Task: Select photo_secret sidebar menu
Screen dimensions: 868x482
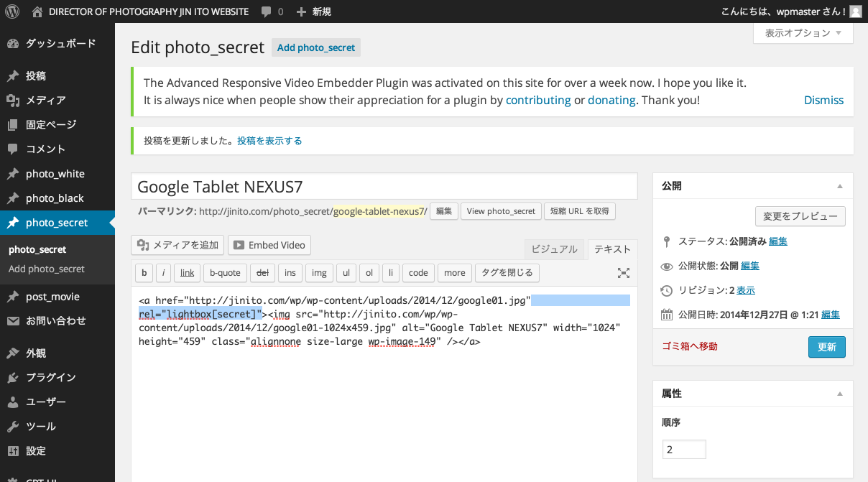Action: pos(57,223)
